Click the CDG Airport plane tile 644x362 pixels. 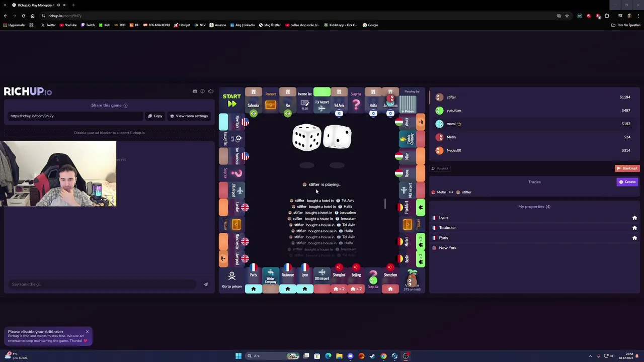coord(322,280)
